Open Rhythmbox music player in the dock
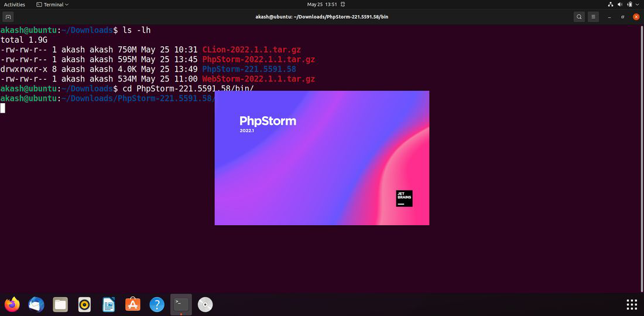 pos(84,304)
